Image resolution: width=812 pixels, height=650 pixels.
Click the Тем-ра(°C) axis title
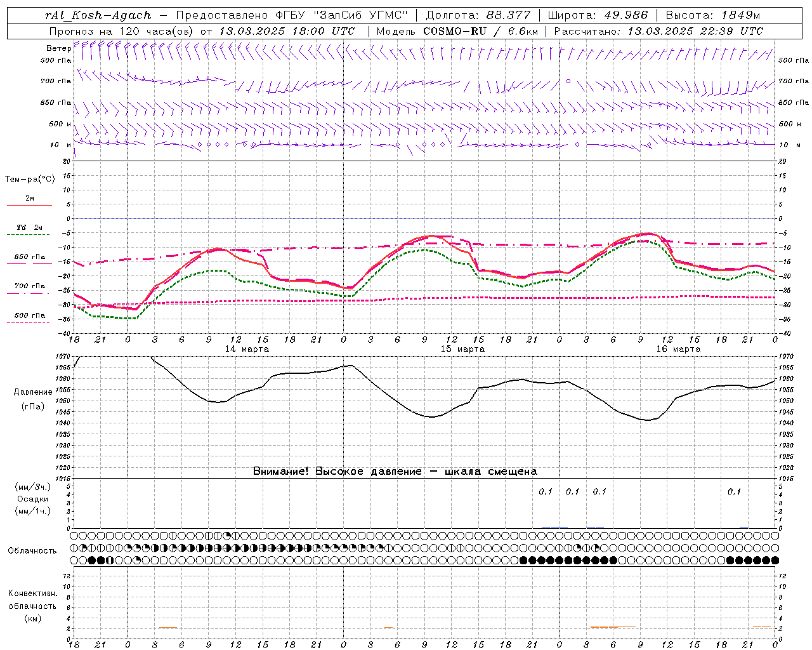[30, 180]
